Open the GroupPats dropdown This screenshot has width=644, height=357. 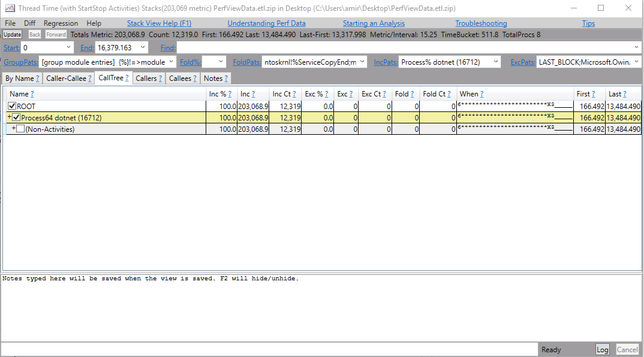pyautogui.click(x=170, y=62)
